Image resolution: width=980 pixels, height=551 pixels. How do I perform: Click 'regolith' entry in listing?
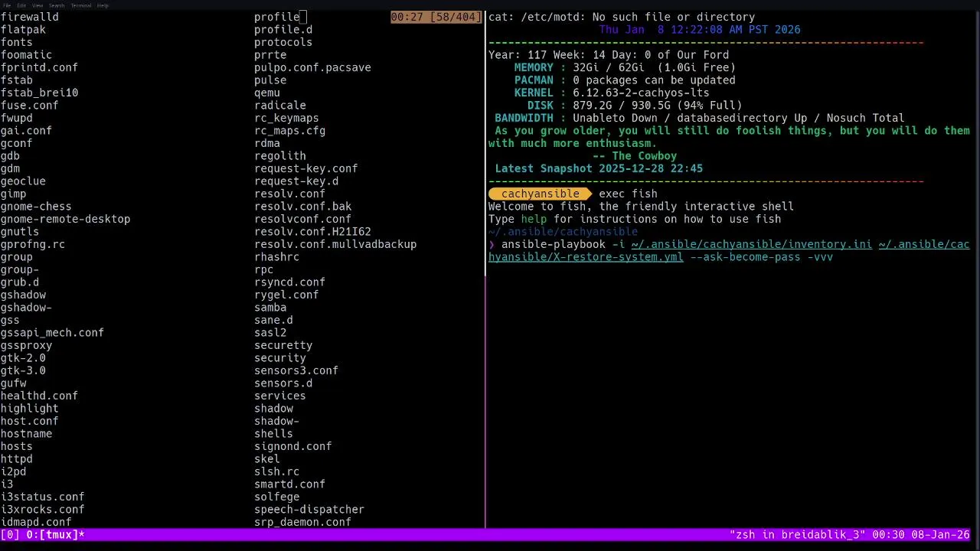tap(280, 156)
